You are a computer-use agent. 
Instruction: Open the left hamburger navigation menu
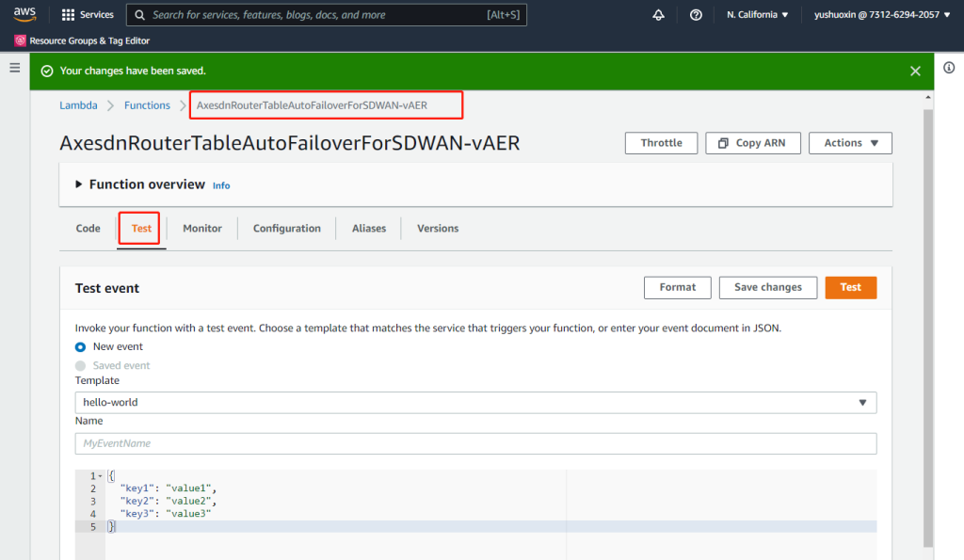(x=14, y=68)
